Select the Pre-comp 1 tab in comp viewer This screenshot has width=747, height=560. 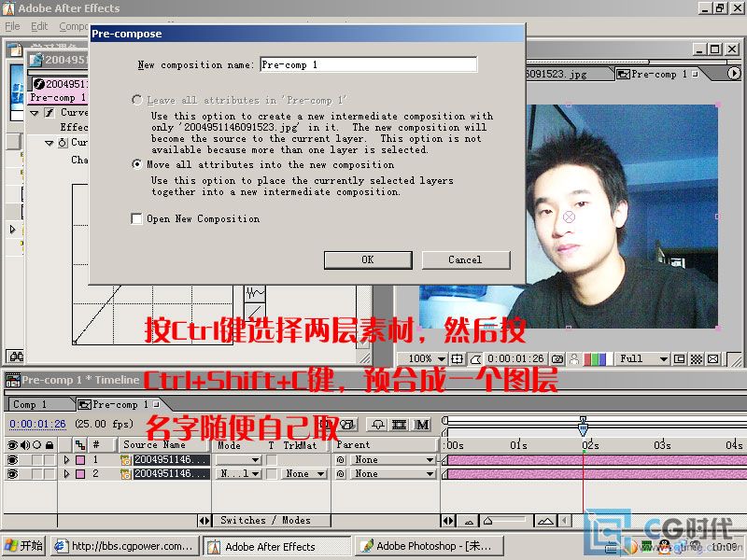pyautogui.click(x=659, y=74)
